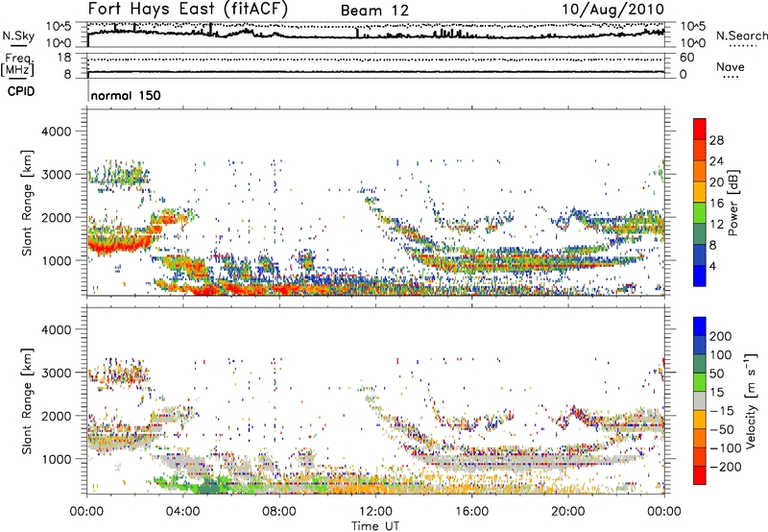Select the "Freq. [MHz]" axis label
768x532 pixels.
pos(17,65)
